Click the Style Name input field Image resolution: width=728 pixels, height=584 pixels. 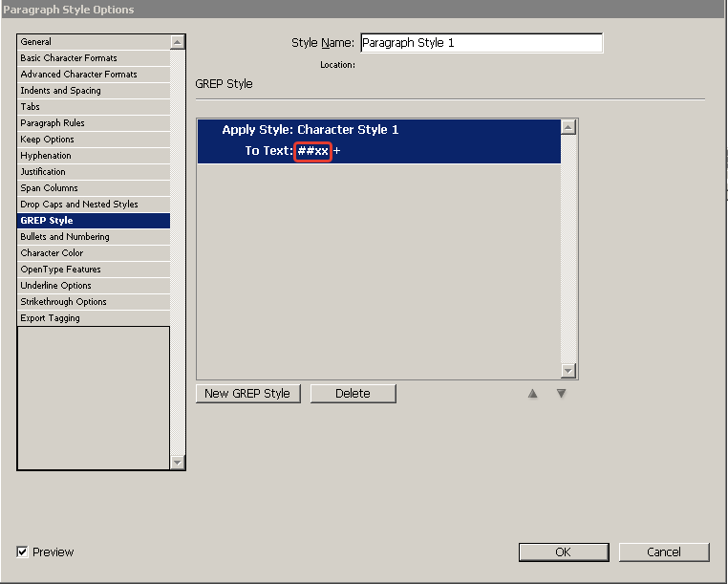coord(482,43)
